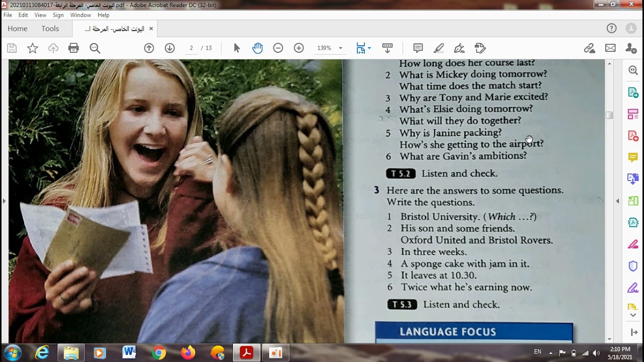Screen dimensions: 644x362
Task: Activate the Selection arrow tool
Action: 237,48
